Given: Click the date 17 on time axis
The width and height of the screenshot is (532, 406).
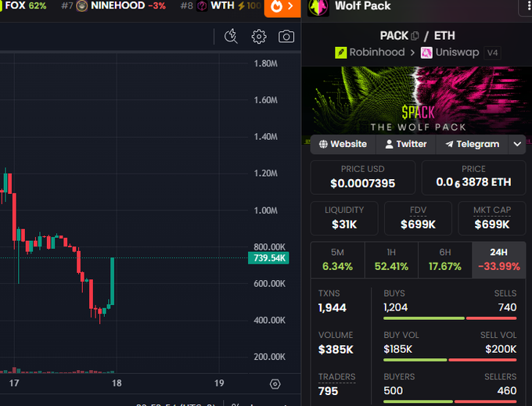Looking at the screenshot, I should click(x=14, y=383).
